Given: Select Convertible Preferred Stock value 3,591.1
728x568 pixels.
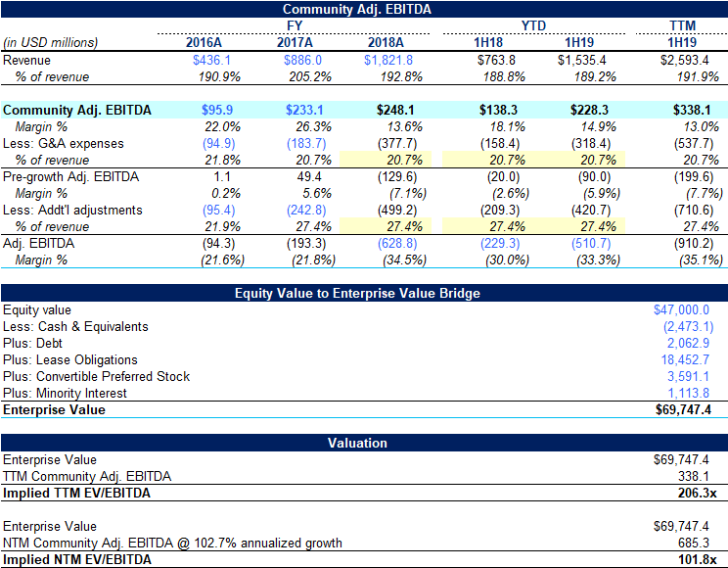Looking at the screenshot, I should [x=689, y=377].
